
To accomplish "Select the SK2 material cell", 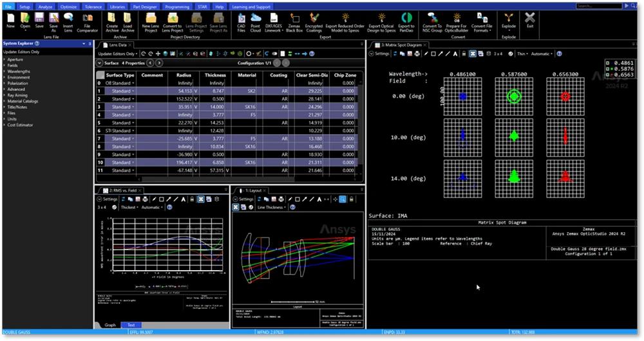I will click(247, 91).
